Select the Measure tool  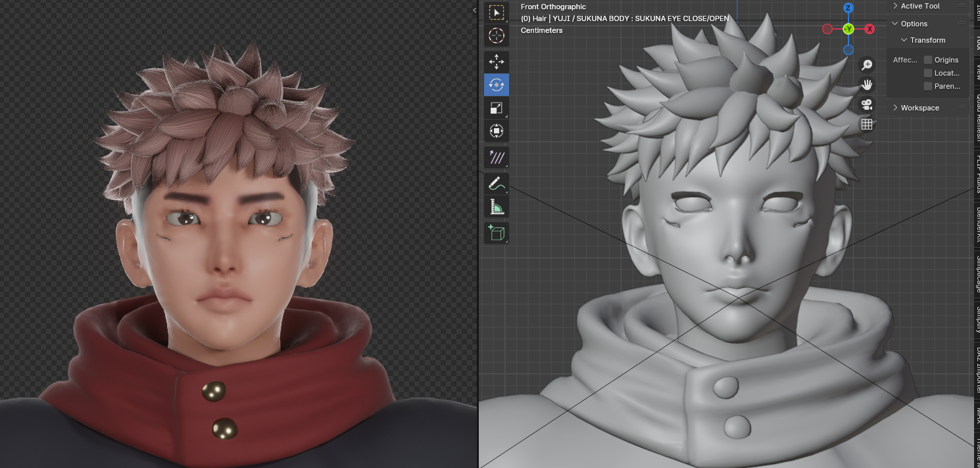496,207
